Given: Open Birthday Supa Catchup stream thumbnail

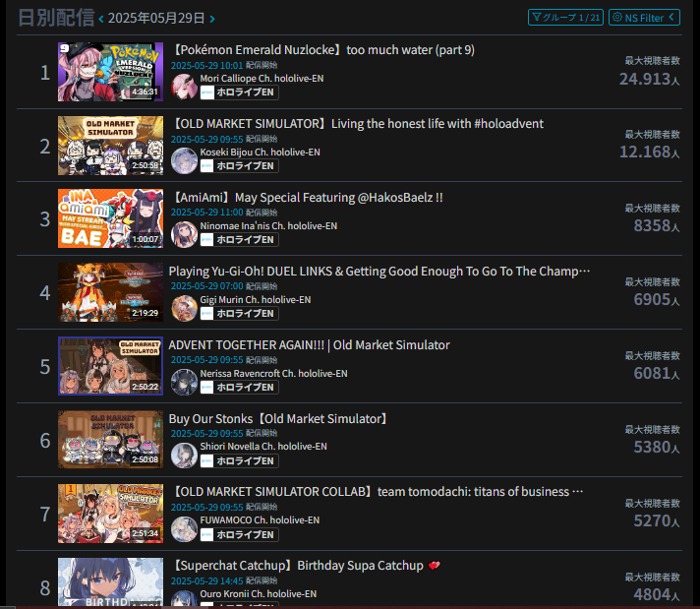Looking at the screenshot, I should tap(110, 581).
